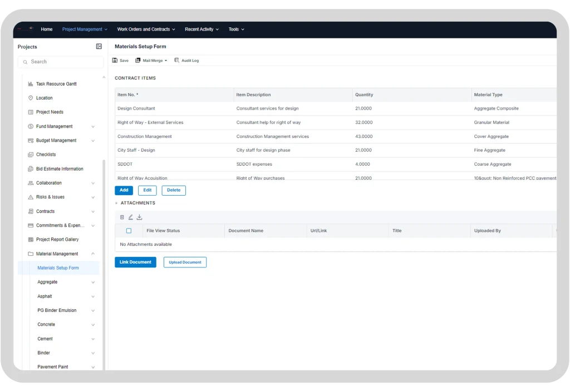
Task: Click the sidebar vertical scrollbar
Action: [104, 265]
